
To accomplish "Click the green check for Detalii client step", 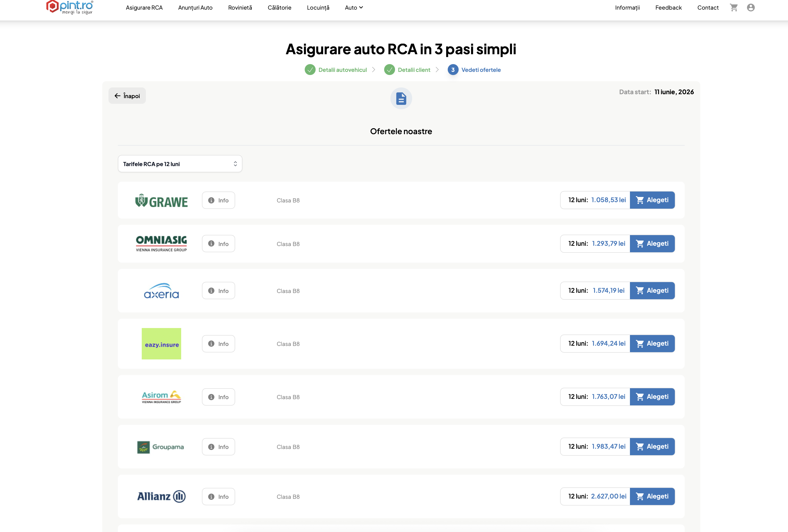I will 389,70.
